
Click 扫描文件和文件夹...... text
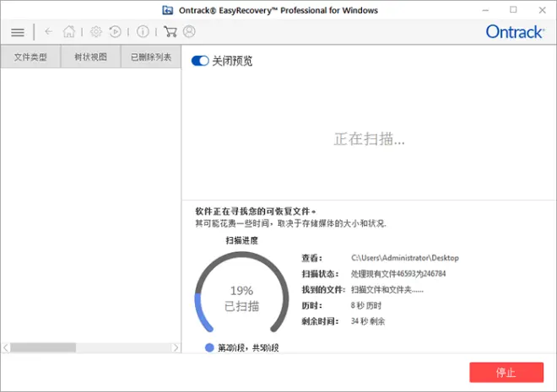387,290
